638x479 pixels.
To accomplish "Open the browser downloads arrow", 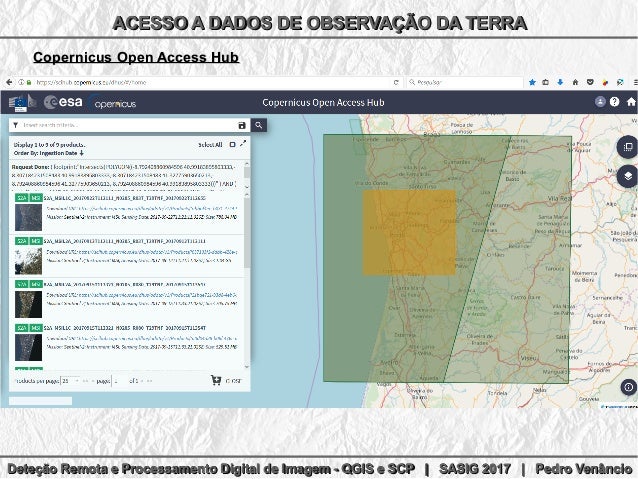I will (x=560, y=82).
